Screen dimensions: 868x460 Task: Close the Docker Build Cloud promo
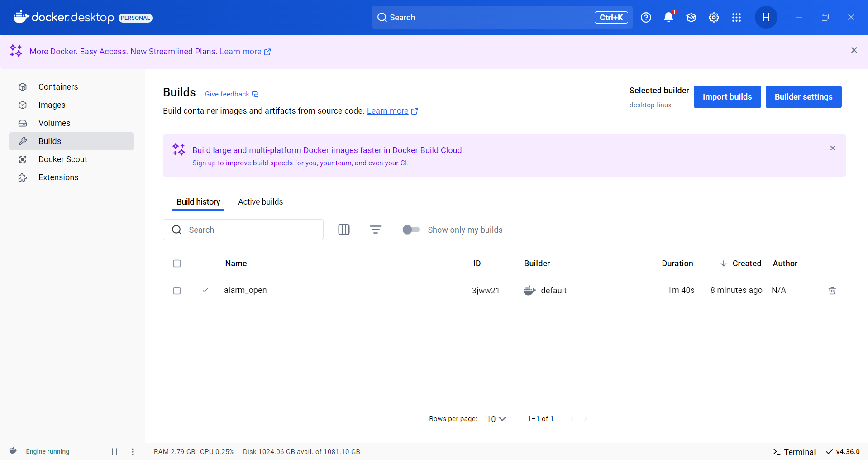832,148
